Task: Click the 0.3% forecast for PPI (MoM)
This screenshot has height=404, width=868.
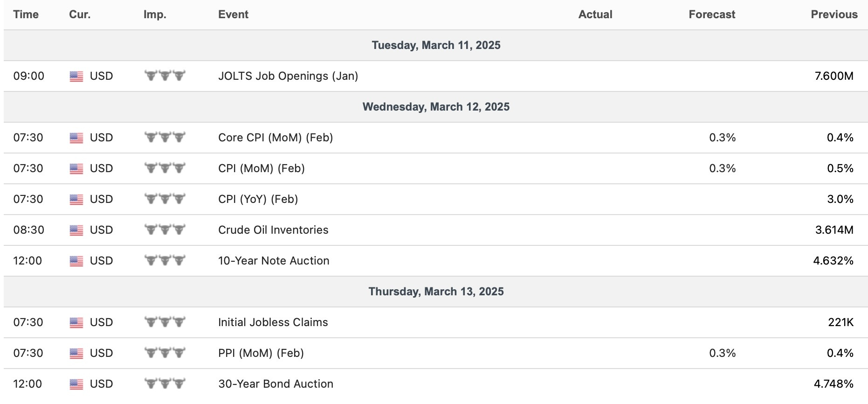Action: 723,353
